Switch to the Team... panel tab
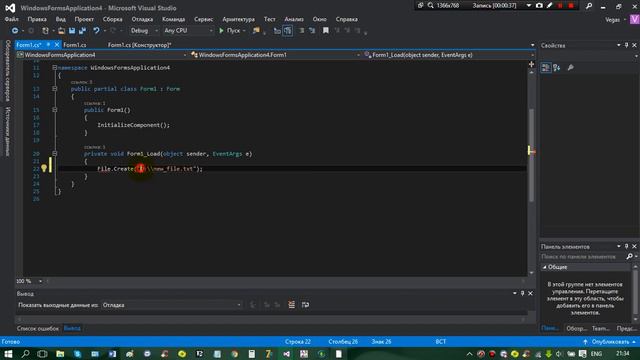This screenshot has width=640, height=360. pos(601,328)
